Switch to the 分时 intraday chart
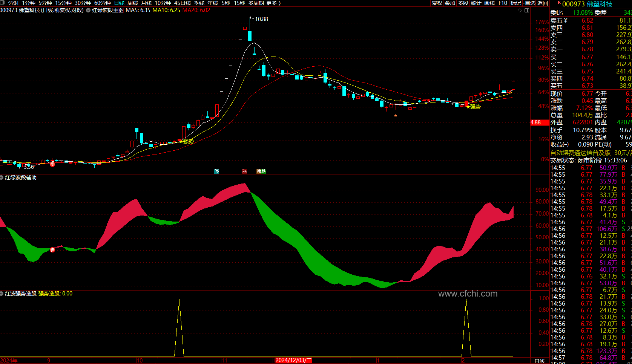This screenshot has width=632, height=364. pyautogui.click(x=14, y=3)
